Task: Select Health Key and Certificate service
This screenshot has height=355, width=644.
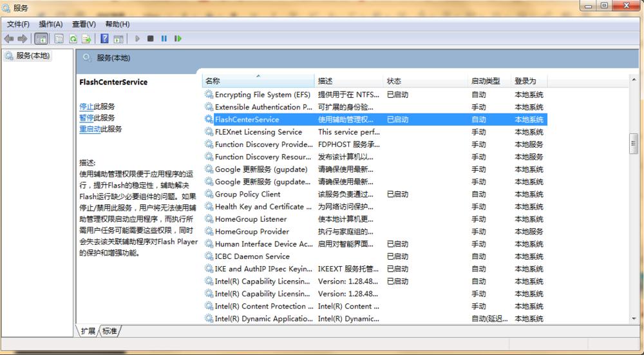Action: click(375, 207)
